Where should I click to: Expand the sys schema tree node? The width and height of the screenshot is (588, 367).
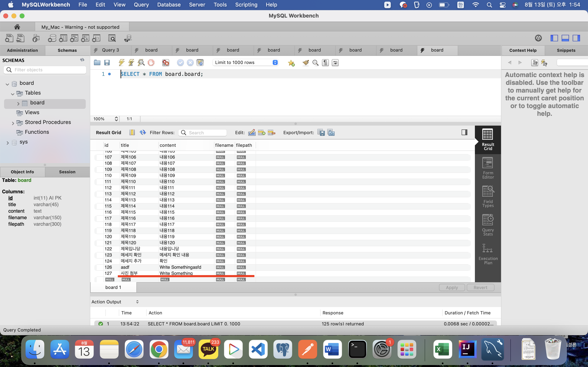[x=8, y=143]
